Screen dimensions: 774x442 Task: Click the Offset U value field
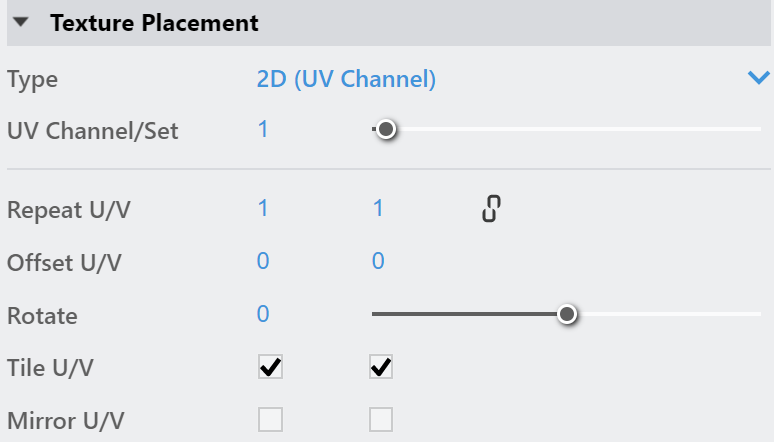point(263,261)
